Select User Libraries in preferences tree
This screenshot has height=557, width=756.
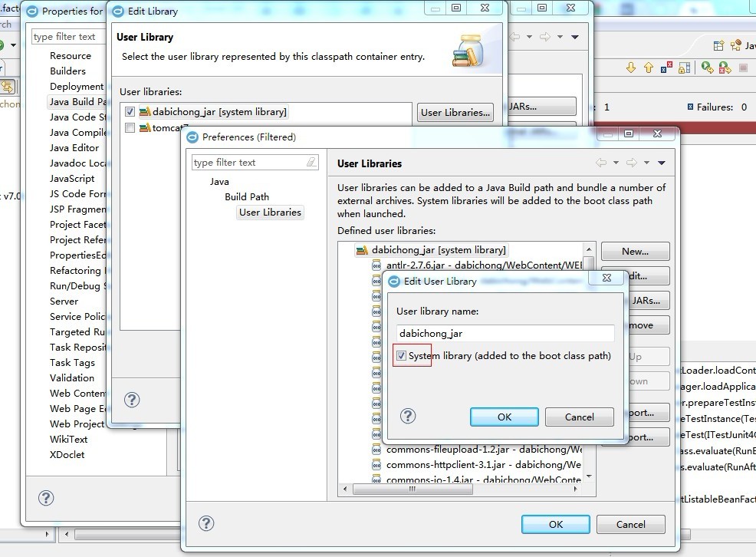tap(270, 213)
